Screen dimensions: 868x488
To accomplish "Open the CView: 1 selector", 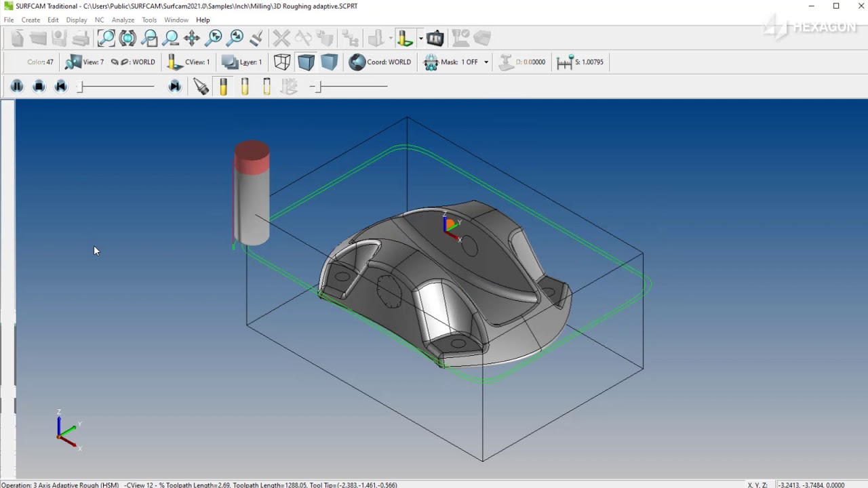I will 189,62.
